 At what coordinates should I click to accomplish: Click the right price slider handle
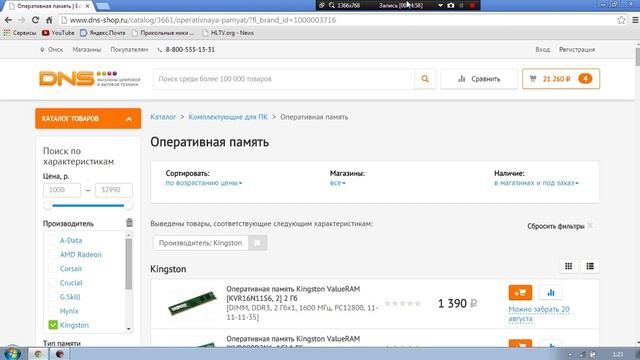[x=128, y=206]
